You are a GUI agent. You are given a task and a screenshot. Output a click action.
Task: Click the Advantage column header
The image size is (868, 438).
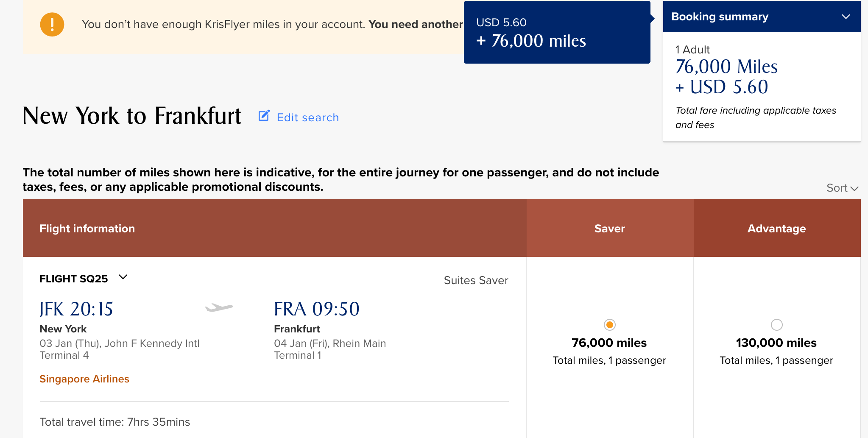777,228
